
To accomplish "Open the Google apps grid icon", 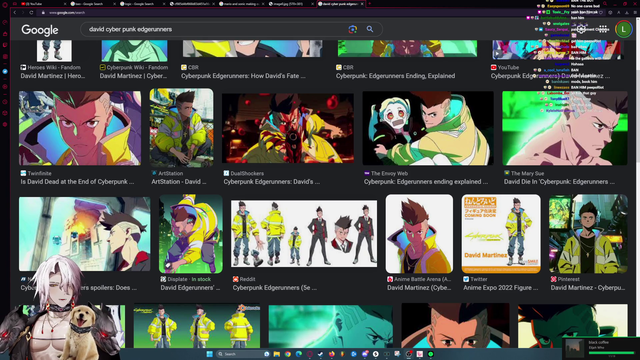I will point(603,29).
